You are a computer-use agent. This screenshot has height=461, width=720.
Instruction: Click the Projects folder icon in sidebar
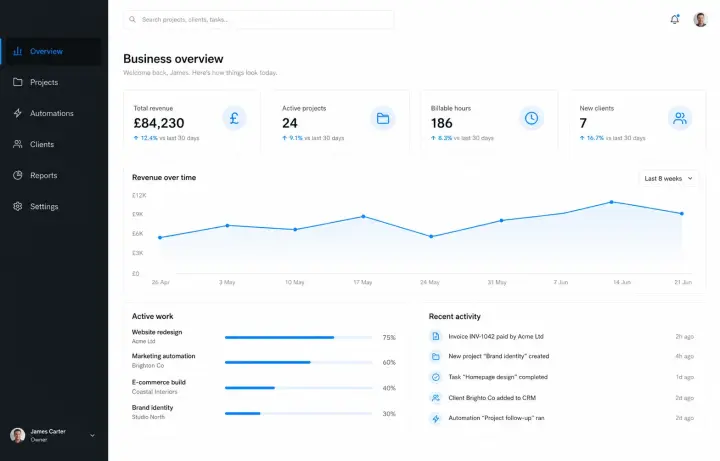click(x=17, y=82)
